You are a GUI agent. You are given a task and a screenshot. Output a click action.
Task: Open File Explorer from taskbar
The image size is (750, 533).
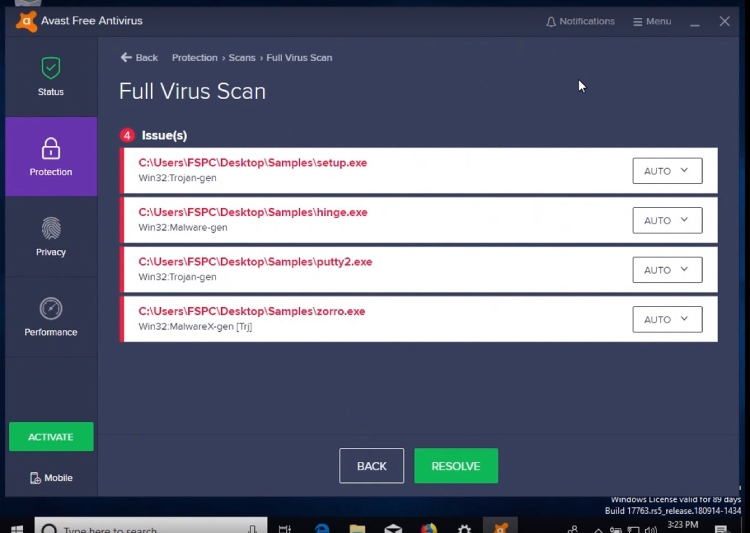pos(357,528)
